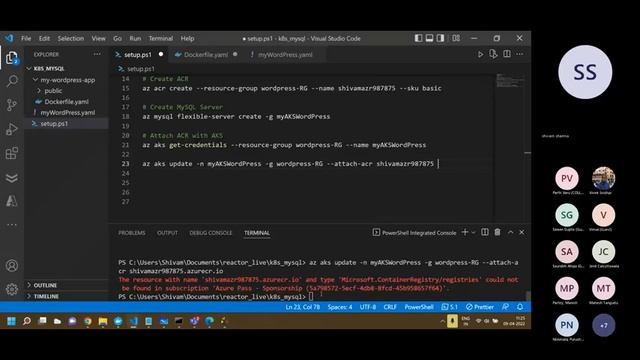Open Dockerfile.yaml in the explorer tree
Image resolution: width=640 pixels, height=360 pixels.
coord(66,102)
